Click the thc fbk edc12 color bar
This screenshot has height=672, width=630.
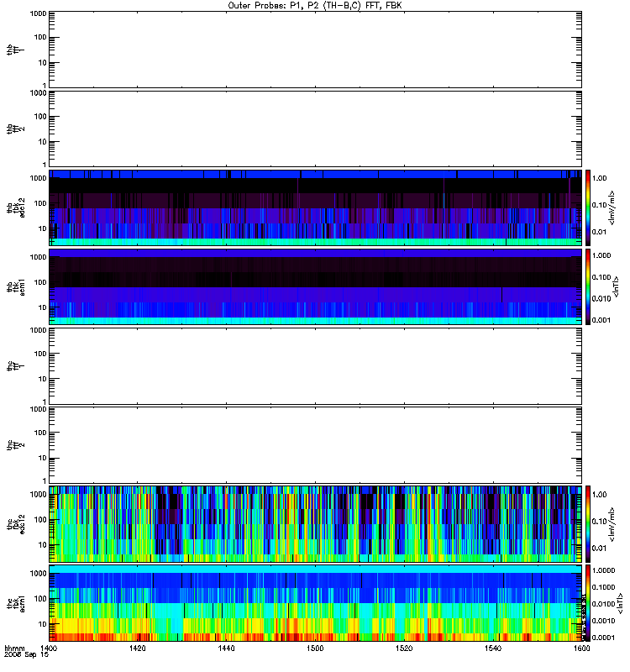[x=588, y=524]
